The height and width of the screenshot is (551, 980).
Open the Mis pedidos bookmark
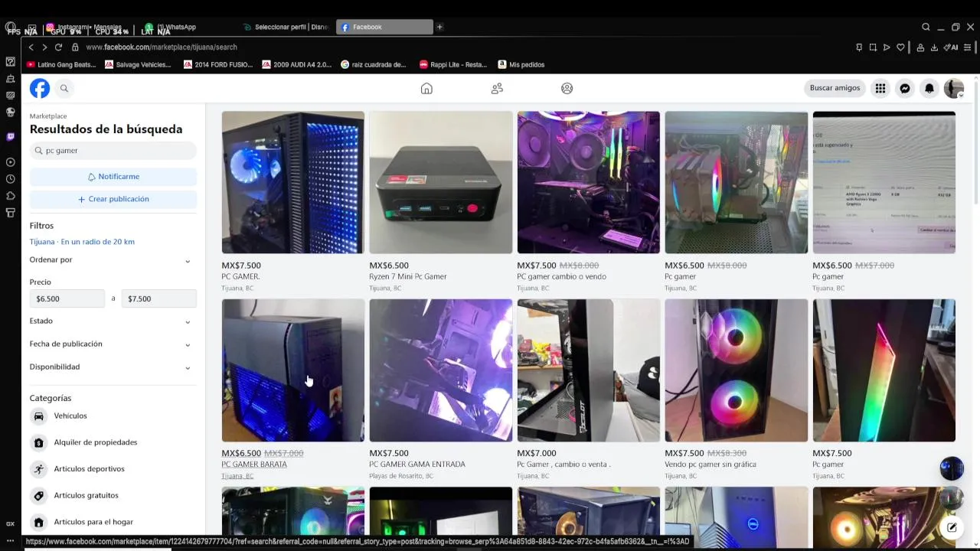click(521, 65)
